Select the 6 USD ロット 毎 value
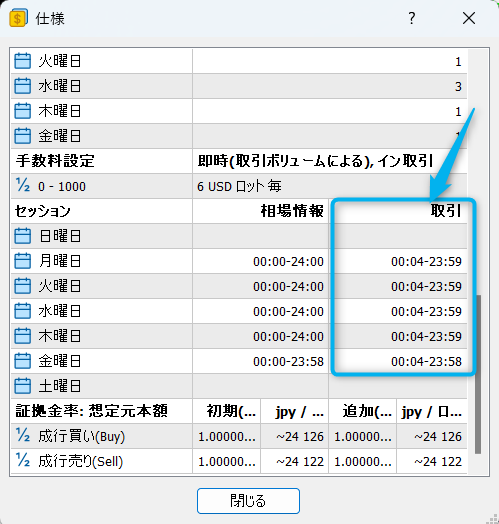499x524 pixels. point(239,186)
